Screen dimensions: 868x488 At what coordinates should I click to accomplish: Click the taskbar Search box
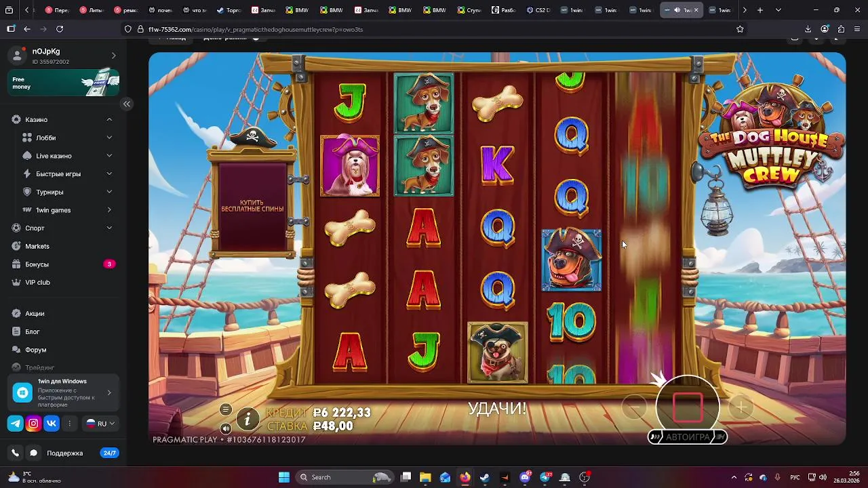pyautogui.click(x=346, y=477)
